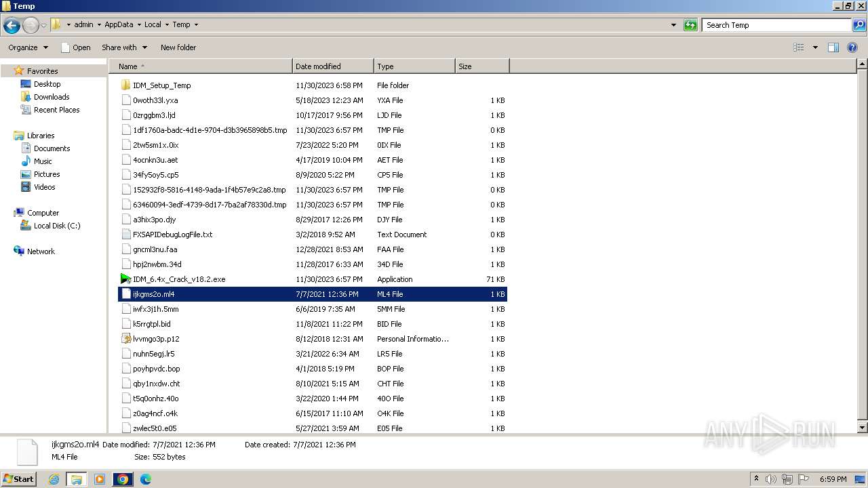Select file 0woth33l.yxa
The height and width of the screenshot is (488, 868).
click(313, 100)
